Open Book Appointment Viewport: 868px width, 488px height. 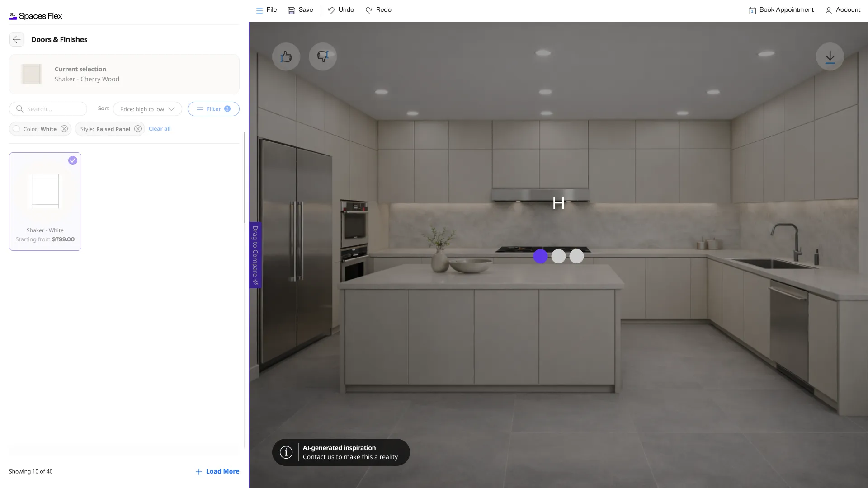[x=781, y=10]
